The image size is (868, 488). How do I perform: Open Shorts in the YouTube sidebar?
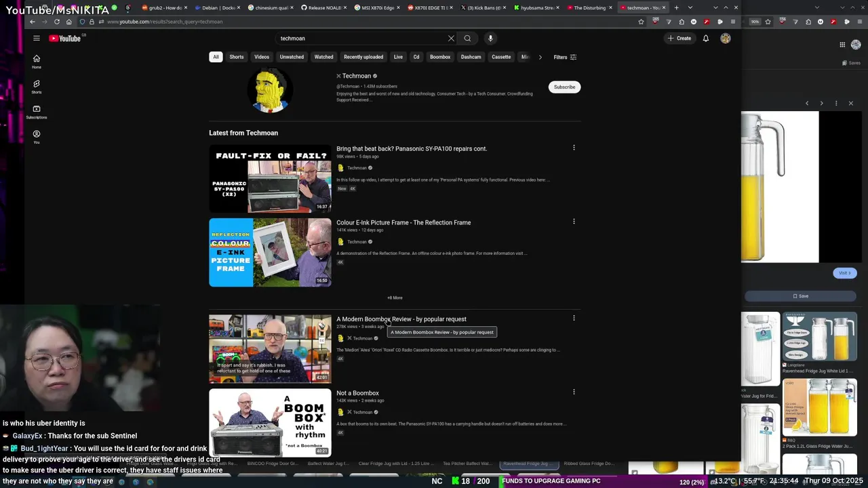[x=37, y=86]
